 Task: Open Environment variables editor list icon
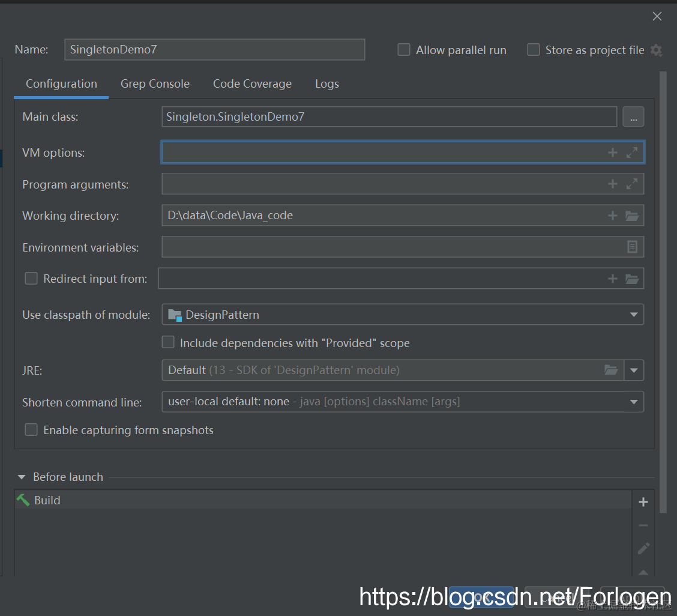tap(632, 247)
